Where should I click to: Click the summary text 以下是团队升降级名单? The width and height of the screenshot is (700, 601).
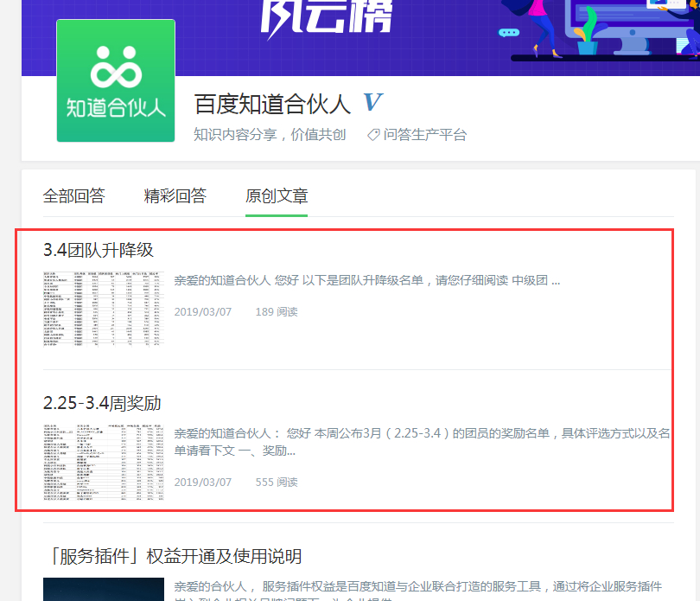pyautogui.click(x=363, y=281)
